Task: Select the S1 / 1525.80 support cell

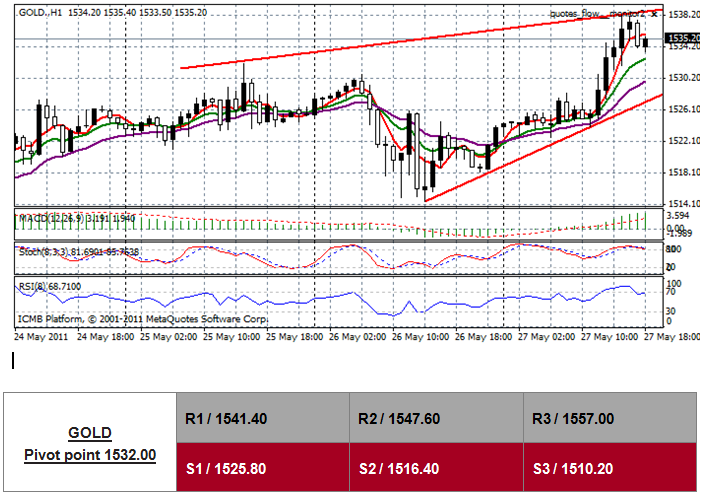Action: 263,467
